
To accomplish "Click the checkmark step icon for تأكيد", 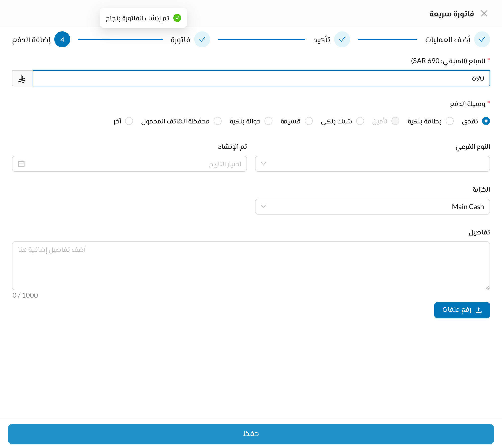I will (342, 39).
